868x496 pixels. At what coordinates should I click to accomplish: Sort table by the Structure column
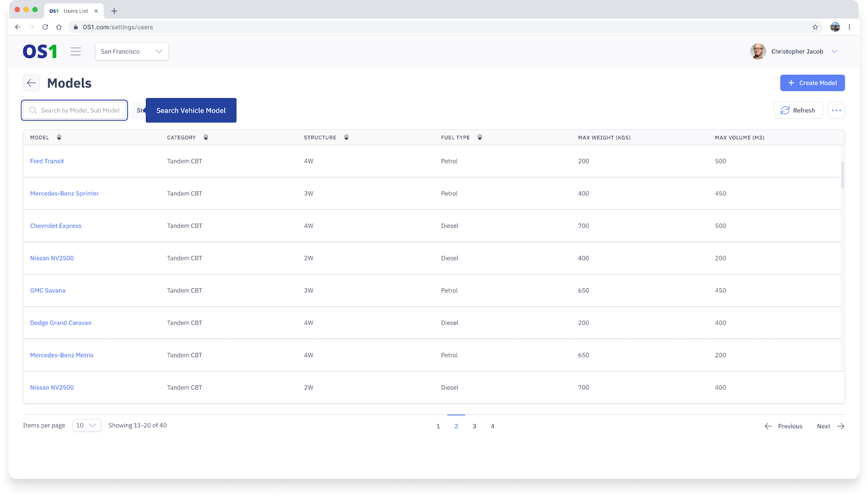click(x=346, y=137)
